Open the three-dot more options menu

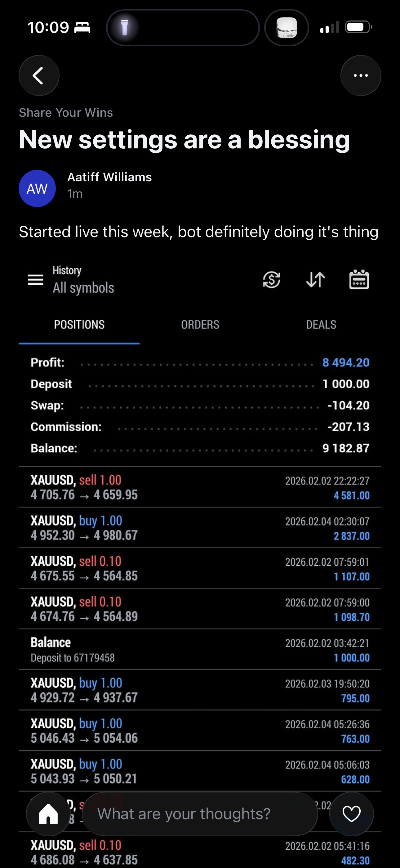coord(361,75)
